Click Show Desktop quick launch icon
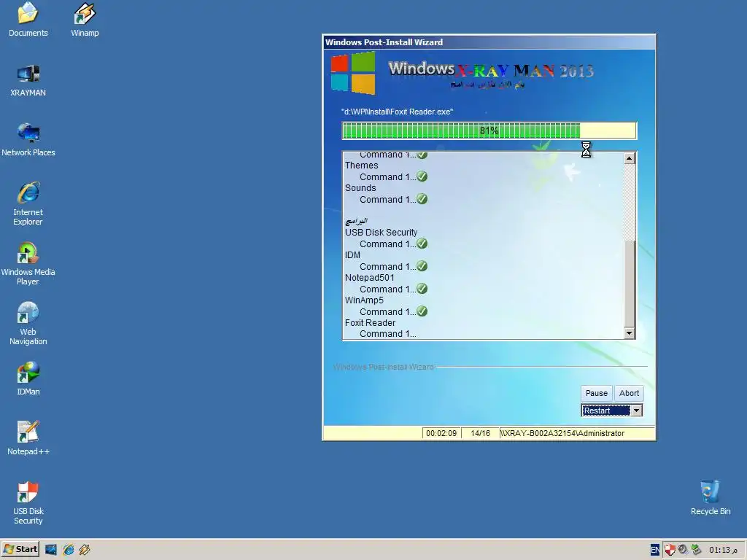This screenshot has height=560, width=747. [51, 550]
